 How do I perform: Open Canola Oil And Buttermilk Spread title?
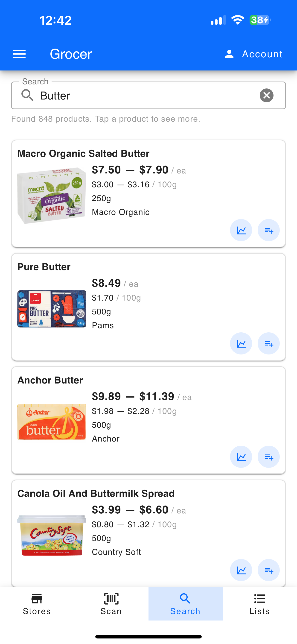(96, 494)
